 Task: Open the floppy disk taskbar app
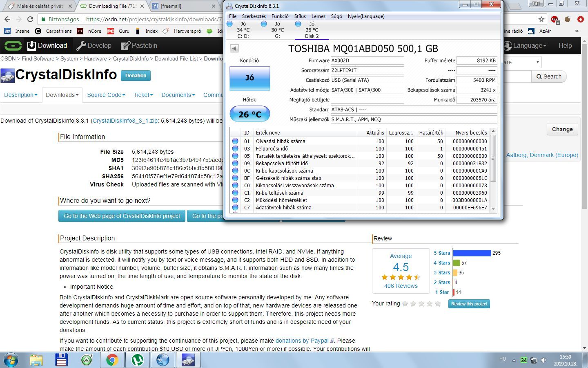tap(61, 360)
